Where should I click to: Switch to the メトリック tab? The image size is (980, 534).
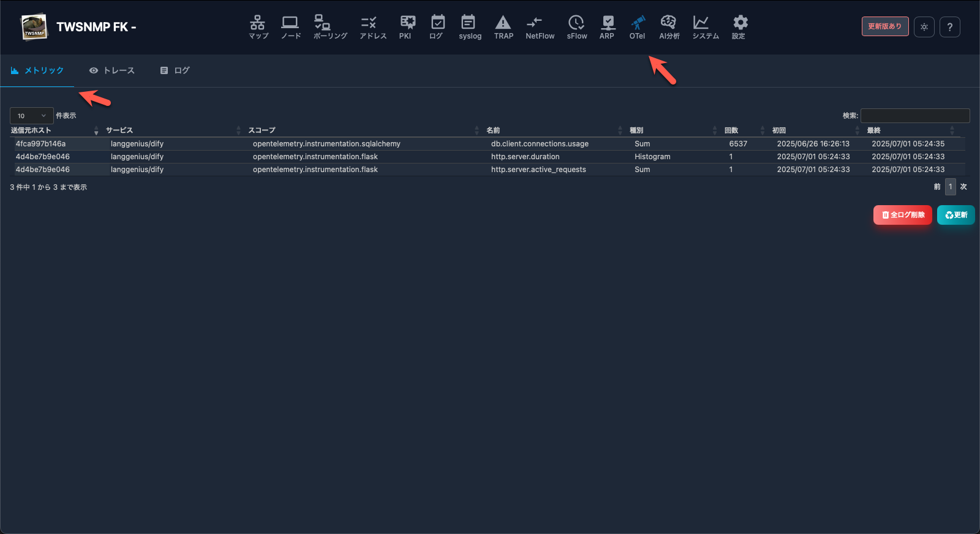[37, 70]
